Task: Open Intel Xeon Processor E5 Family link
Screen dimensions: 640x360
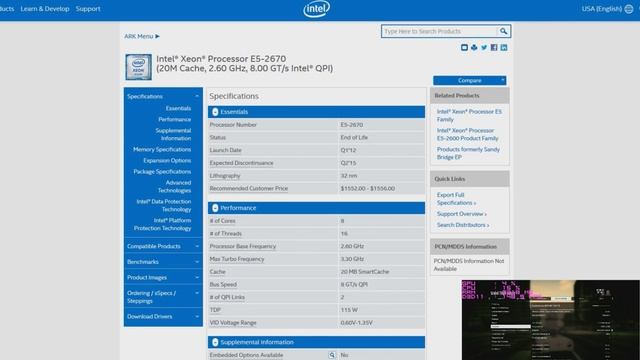Action: click(x=469, y=116)
